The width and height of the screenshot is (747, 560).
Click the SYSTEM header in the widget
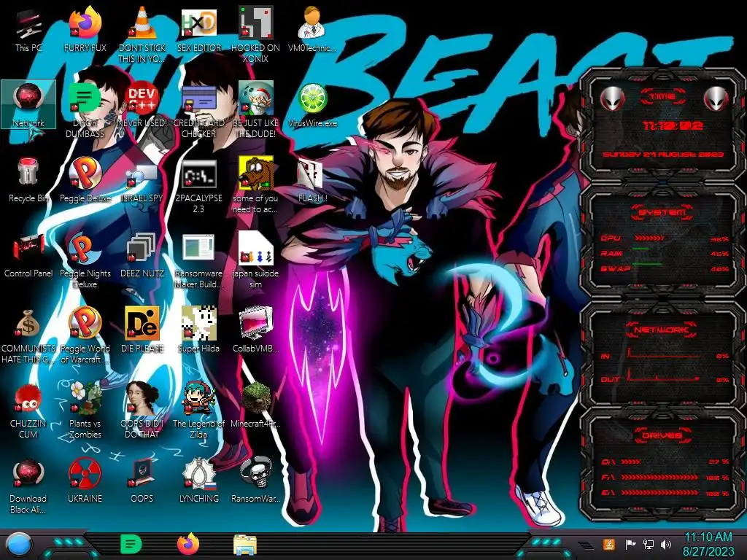(x=662, y=212)
